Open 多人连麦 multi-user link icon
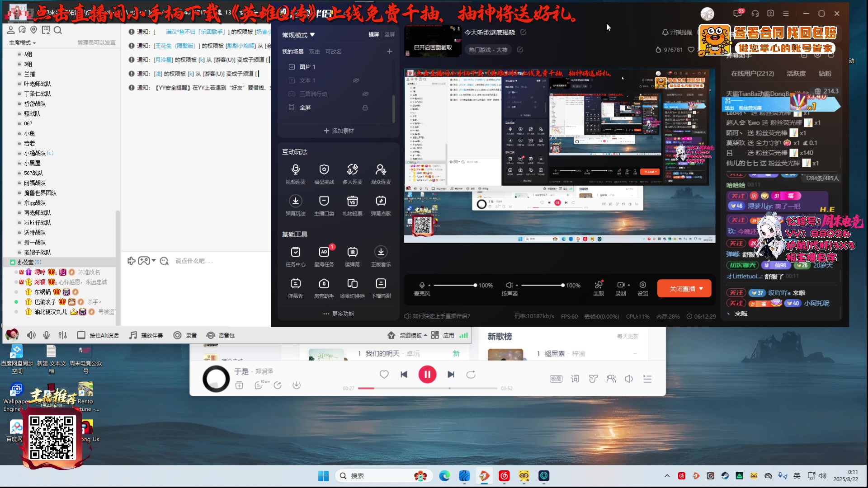868x488 pixels. pos(353,174)
